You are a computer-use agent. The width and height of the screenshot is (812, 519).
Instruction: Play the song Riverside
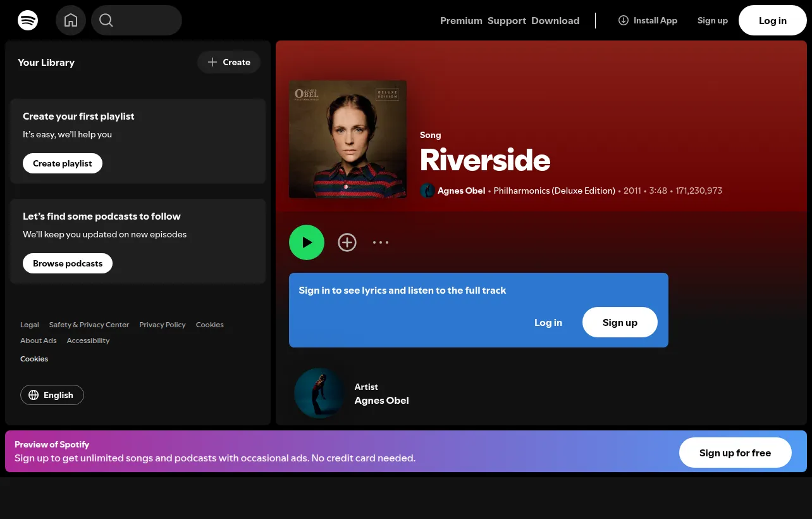tap(307, 242)
